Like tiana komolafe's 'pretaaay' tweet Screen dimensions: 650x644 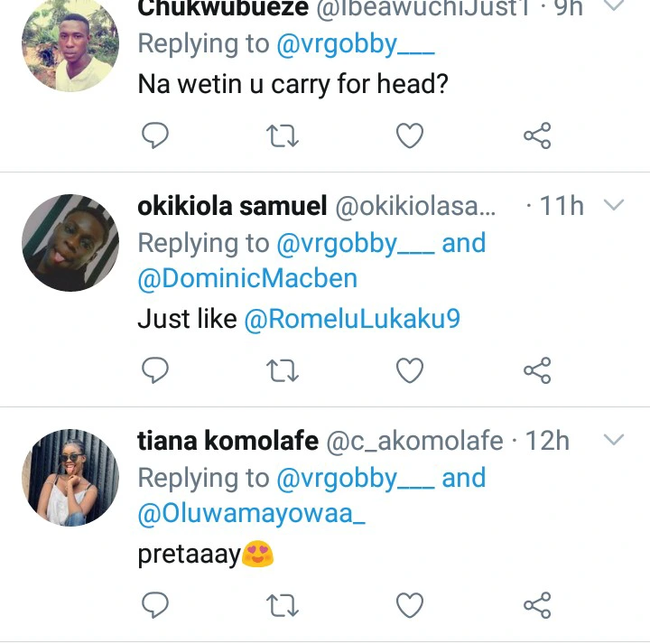[x=410, y=604]
